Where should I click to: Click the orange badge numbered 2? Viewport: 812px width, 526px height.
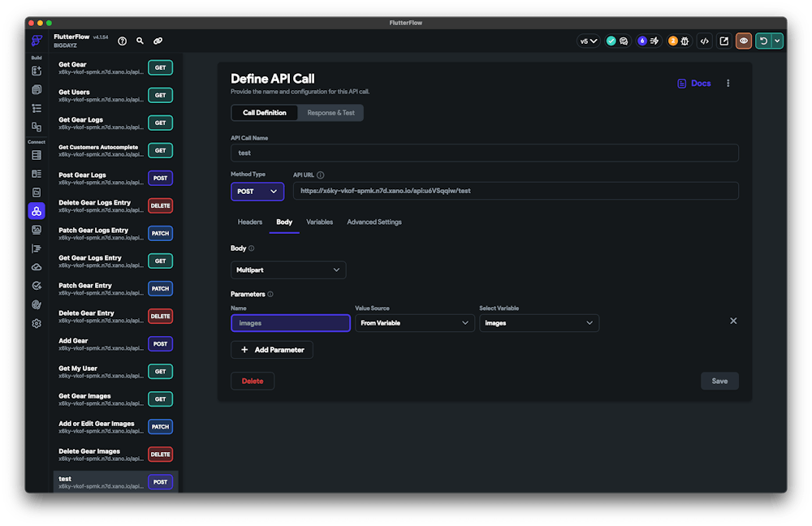672,41
